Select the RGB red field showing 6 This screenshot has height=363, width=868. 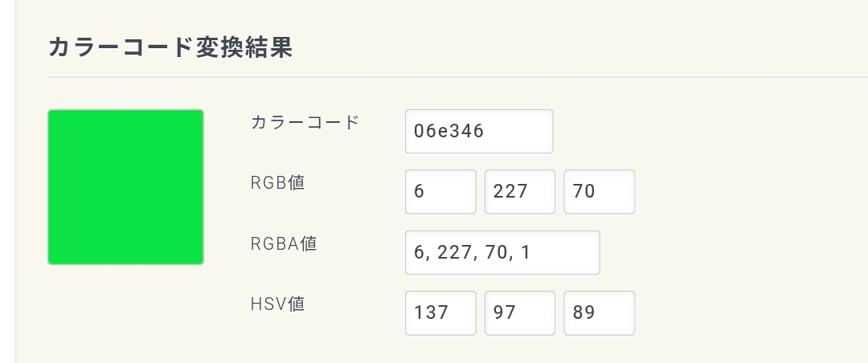click(x=440, y=192)
